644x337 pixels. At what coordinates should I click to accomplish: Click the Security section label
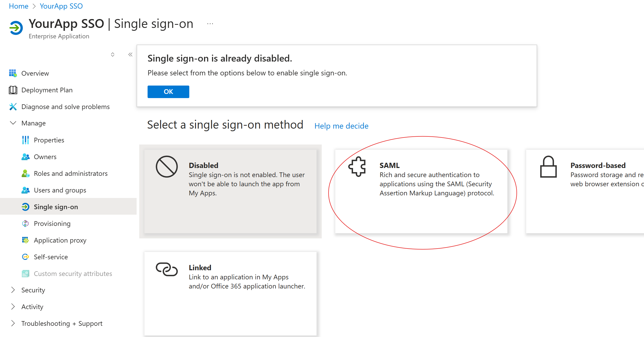[33, 290]
